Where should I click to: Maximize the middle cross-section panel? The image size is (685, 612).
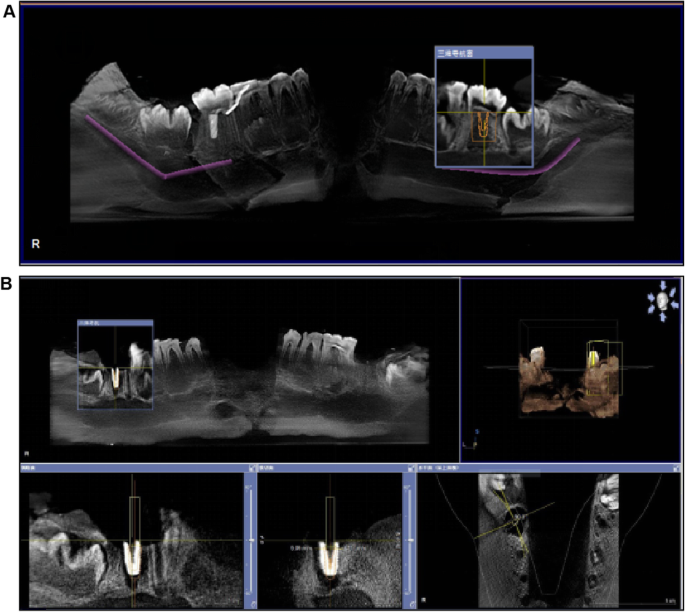coord(412,468)
